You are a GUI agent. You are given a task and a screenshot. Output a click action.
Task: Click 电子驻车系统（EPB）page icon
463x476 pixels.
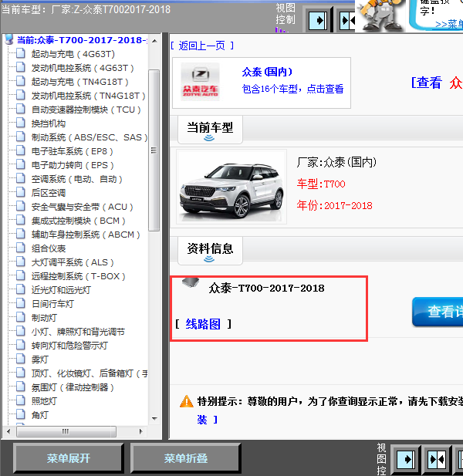[21, 151]
